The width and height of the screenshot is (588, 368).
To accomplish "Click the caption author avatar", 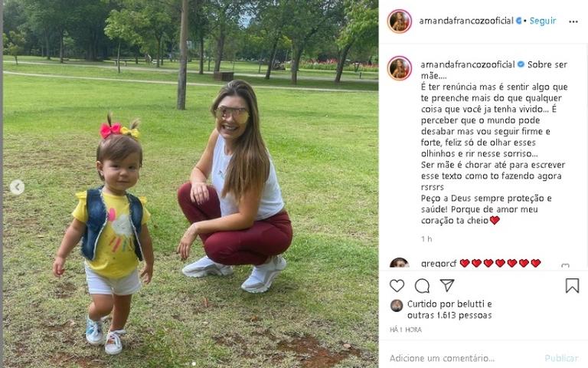I will [x=400, y=68].
